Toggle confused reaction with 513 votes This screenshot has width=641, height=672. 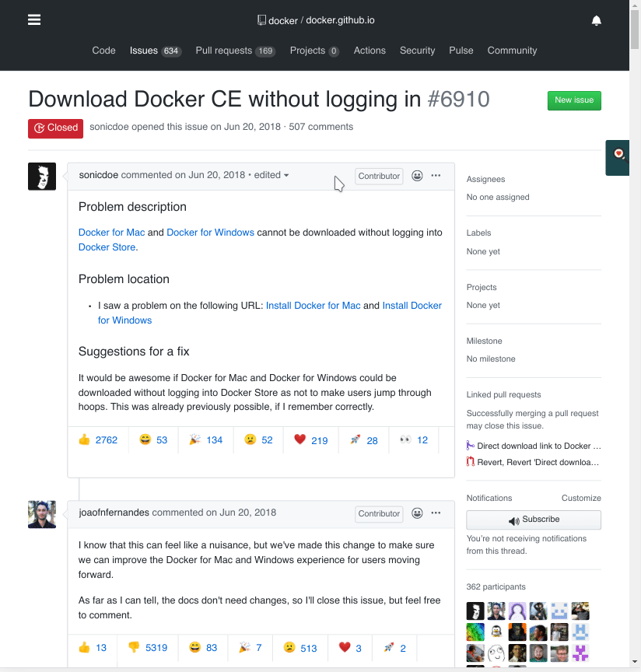pyautogui.click(x=300, y=648)
